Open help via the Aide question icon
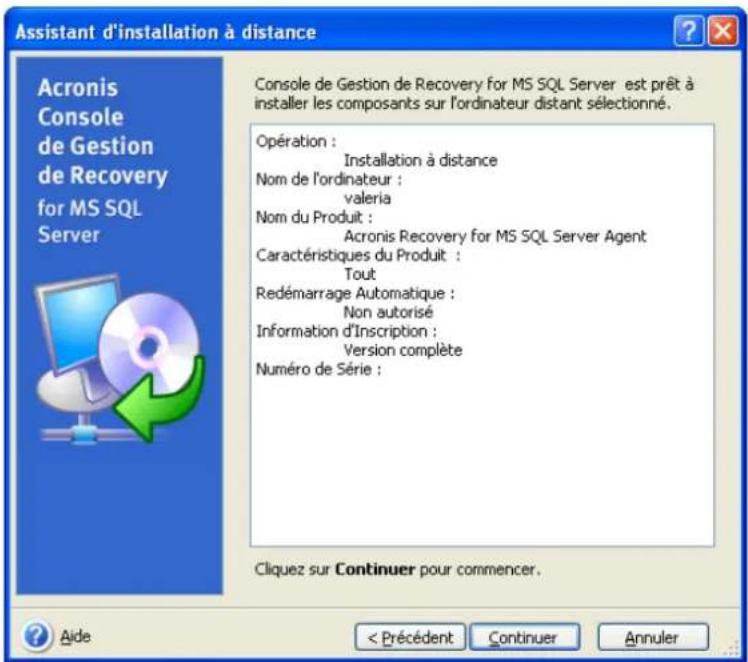 click(x=36, y=636)
